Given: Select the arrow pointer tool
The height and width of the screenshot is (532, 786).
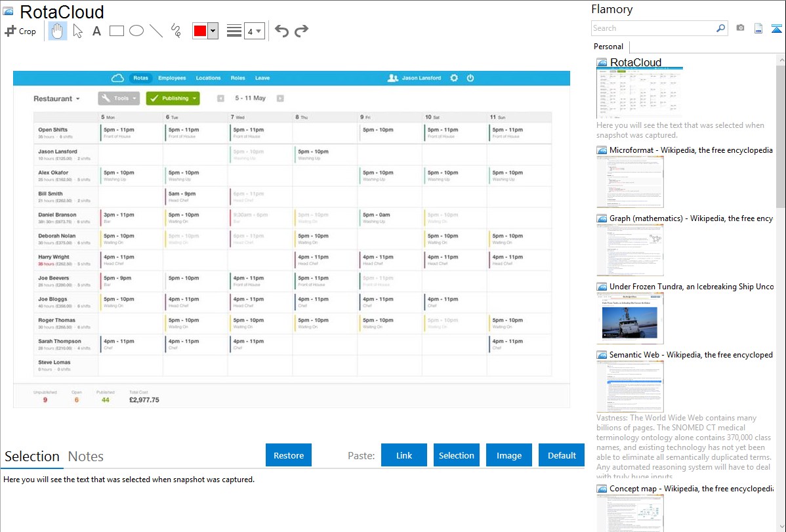Looking at the screenshot, I should [77, 31].
